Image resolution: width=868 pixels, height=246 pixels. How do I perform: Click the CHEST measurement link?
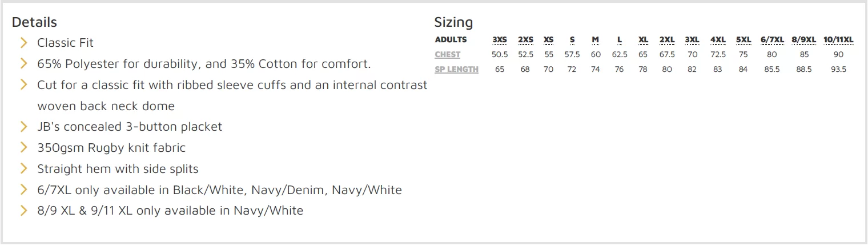coord(448,55)
